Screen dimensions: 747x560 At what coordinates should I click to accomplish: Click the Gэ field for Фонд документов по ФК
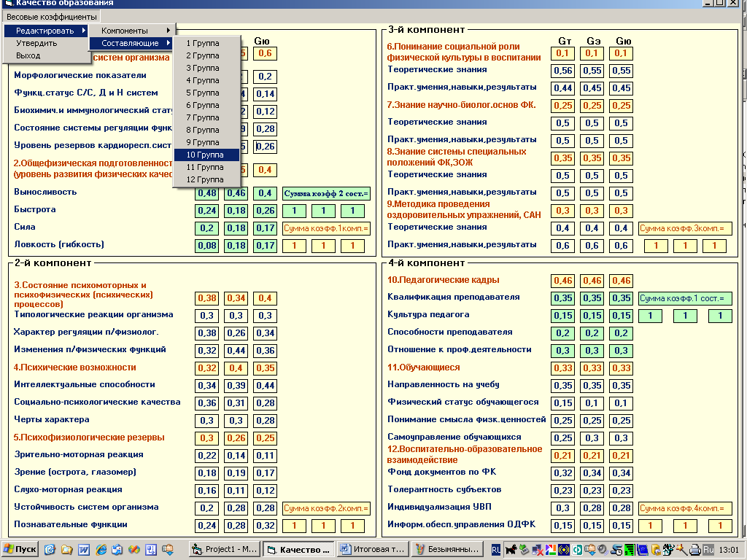tap(592, 473)
